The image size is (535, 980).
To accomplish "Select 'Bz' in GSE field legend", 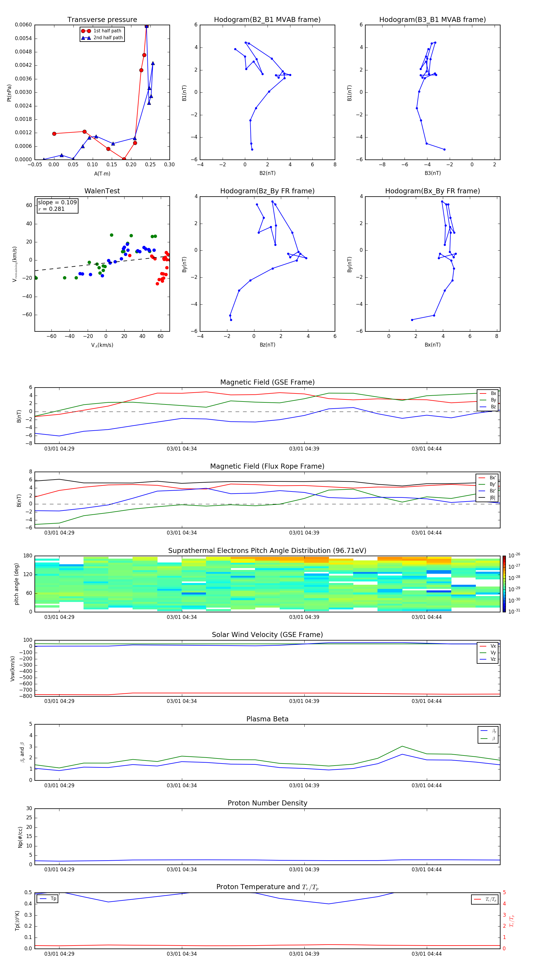I will pos(488,407).
